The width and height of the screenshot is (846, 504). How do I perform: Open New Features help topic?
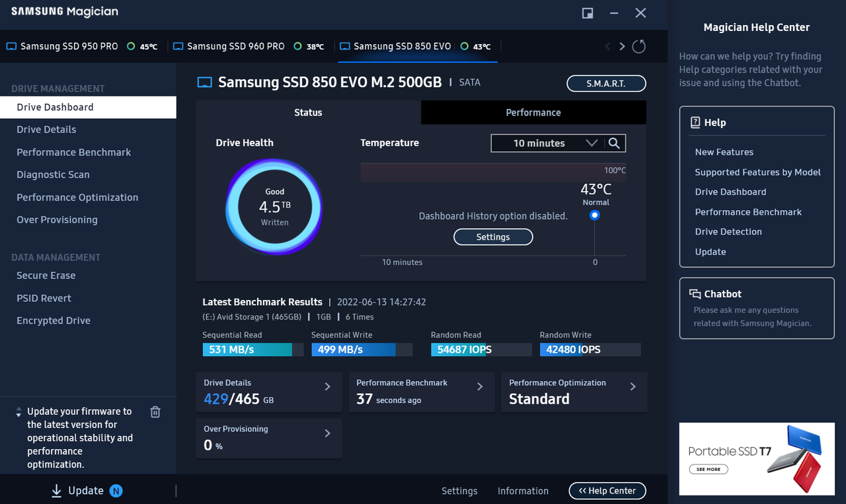click(724, 152)
